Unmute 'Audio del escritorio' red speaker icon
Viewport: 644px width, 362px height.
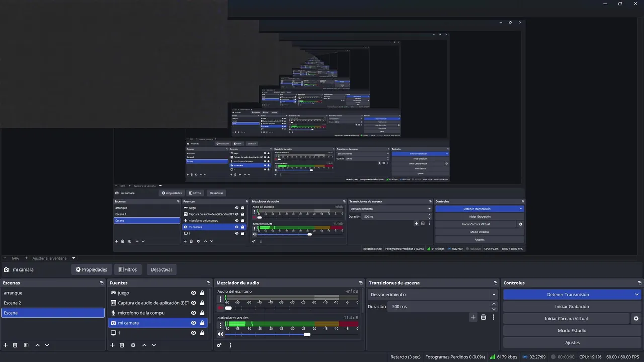tap(220, 308)
